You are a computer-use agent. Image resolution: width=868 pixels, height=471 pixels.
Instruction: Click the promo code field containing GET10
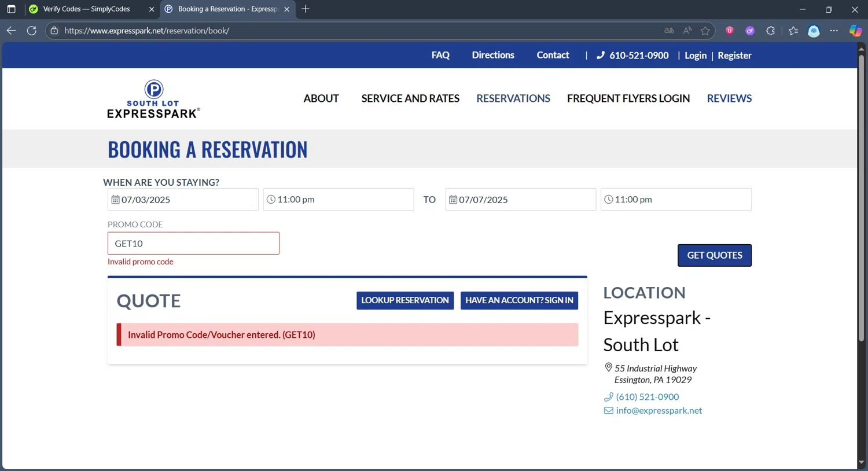[x=193, y=244]
